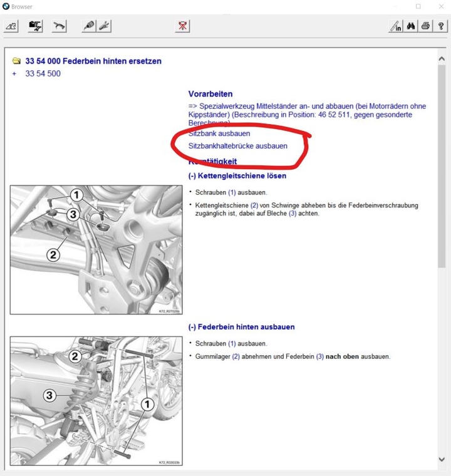Click the spark plug toolbar icon

pos(89,26)
